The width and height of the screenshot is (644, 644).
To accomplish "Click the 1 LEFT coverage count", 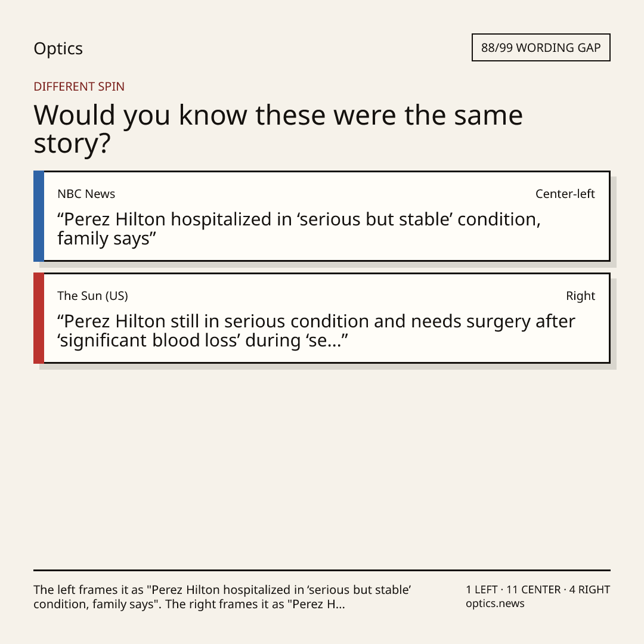I will (x=481, y=590).
